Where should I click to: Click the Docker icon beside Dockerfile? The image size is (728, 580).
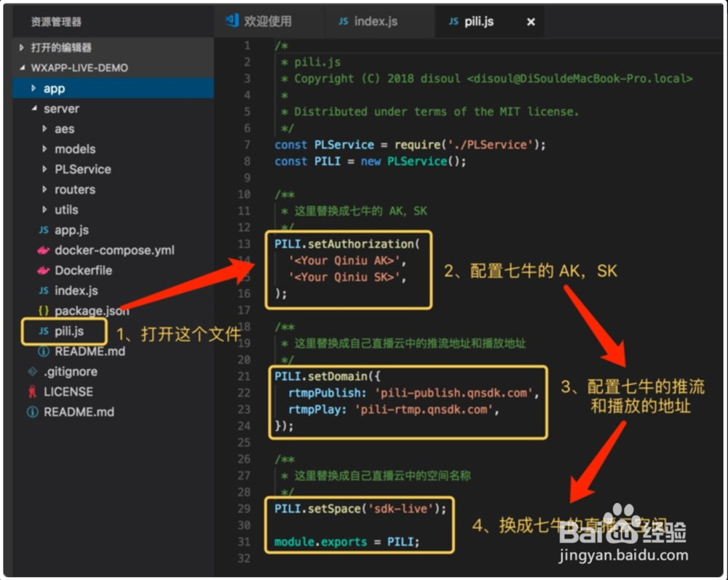click(x=43, y=271)
